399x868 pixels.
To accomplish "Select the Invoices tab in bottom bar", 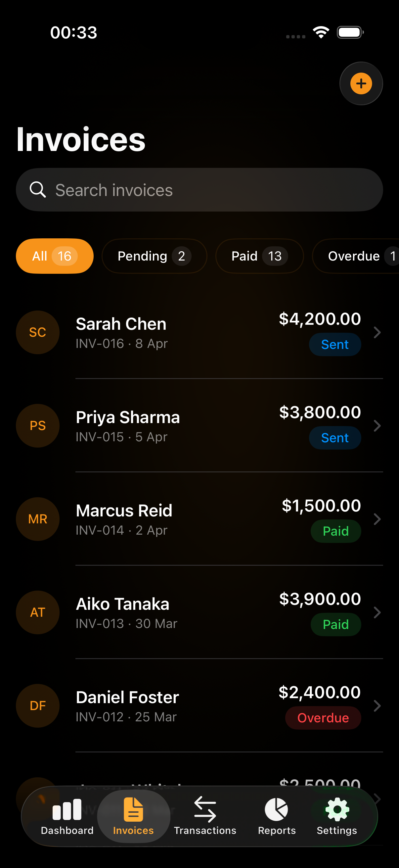I will point(133,815).
